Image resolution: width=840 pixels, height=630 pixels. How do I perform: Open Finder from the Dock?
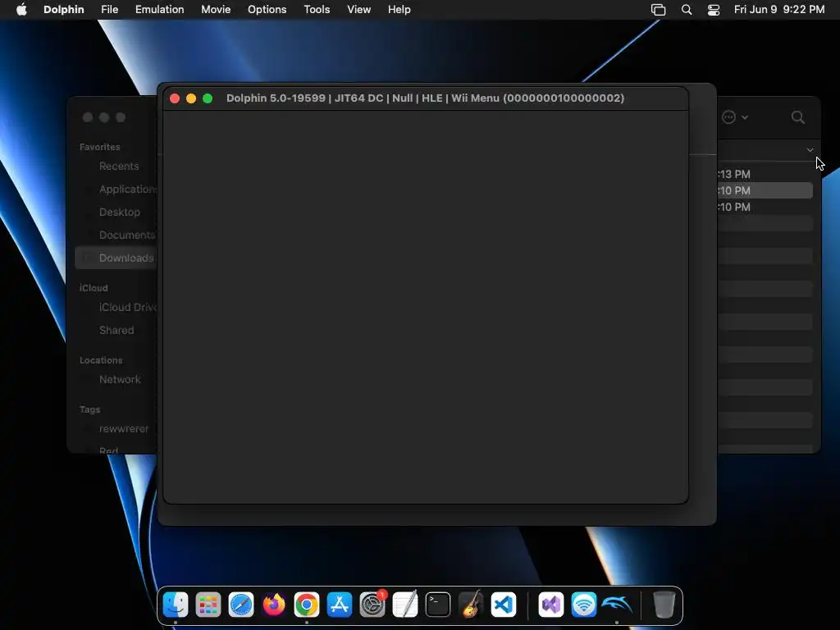(176, 605)
